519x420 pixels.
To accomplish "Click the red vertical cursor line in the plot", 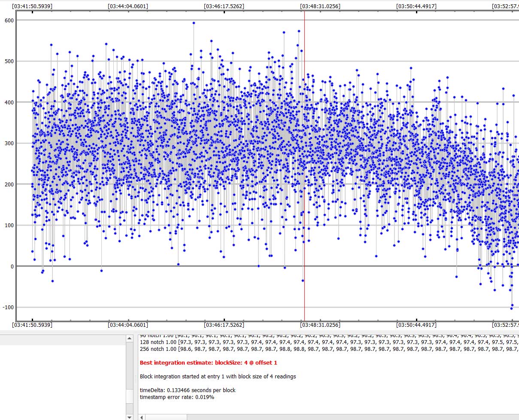I will [x=304, y=166].
